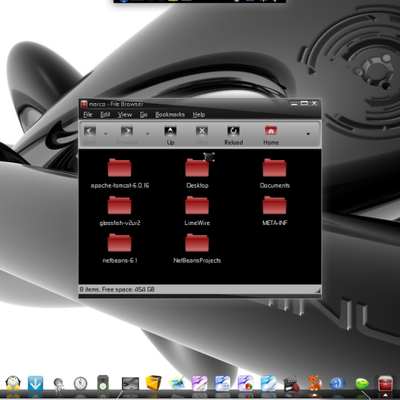Select the META-INF folder

(x=274, y=211)
